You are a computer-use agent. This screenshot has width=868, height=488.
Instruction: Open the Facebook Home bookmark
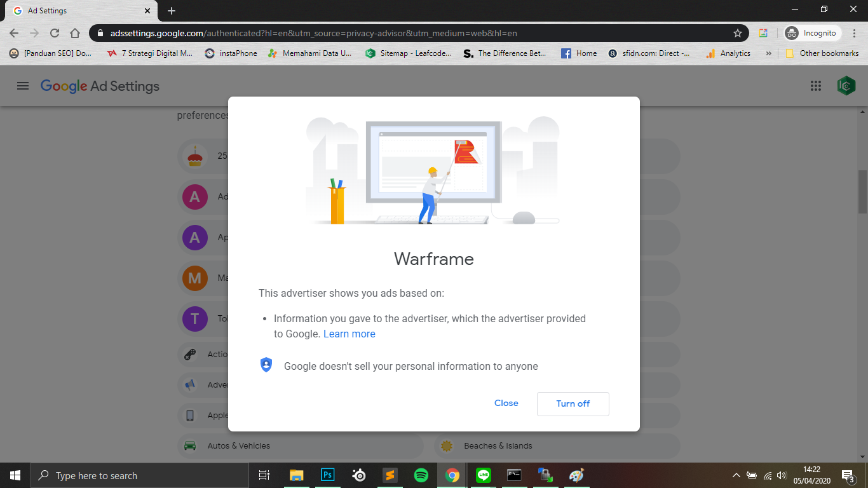click(580, 53)
